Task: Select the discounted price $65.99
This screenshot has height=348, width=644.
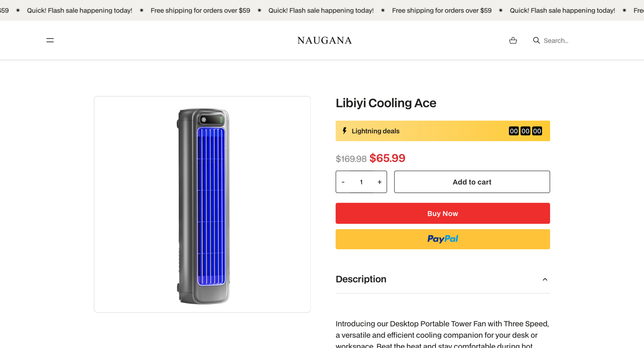Action: (387, 158)
